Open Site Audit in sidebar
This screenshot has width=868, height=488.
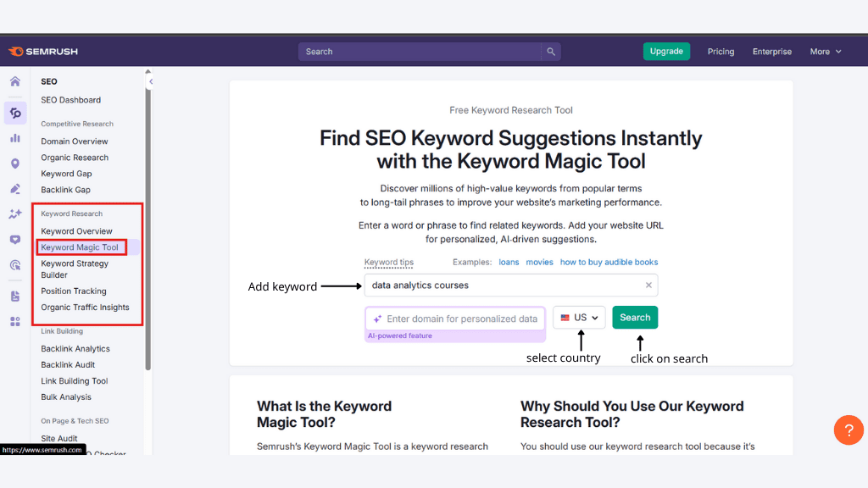(59, 439)
